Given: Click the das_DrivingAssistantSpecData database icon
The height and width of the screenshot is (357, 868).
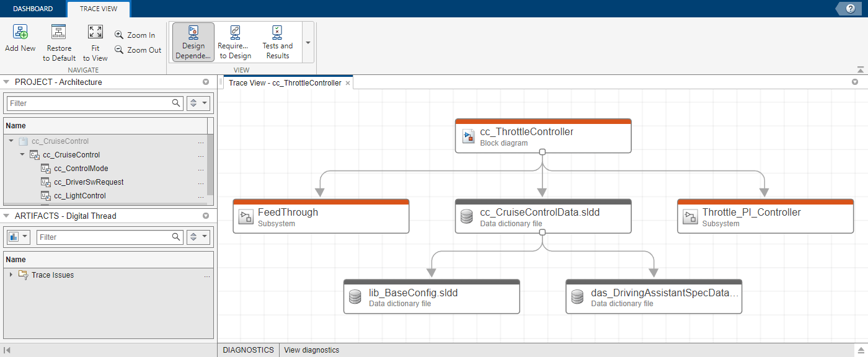Looking at the screenshot, I should tap(577, 297).
